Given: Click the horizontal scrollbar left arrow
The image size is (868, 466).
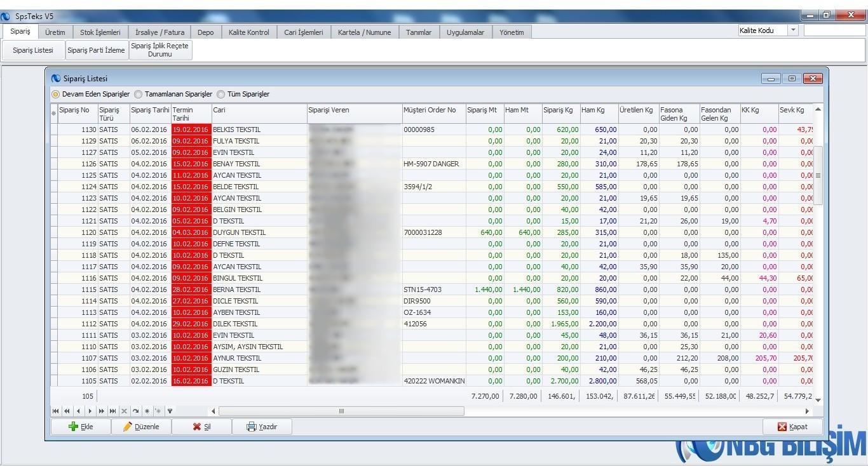Looking at the screenshot, I should coord(214,411).
